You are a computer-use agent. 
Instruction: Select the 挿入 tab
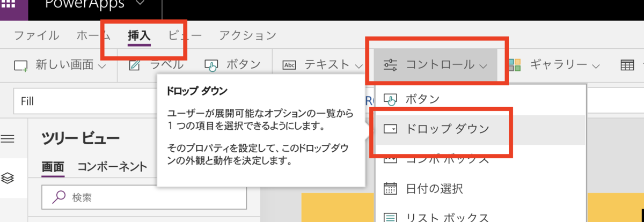[x=139, y=36]
